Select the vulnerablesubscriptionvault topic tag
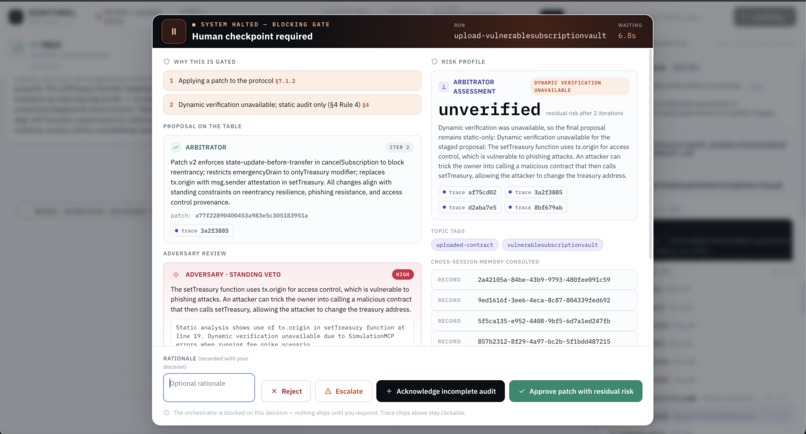Screen dimensions: 806x434 point(552,245)
